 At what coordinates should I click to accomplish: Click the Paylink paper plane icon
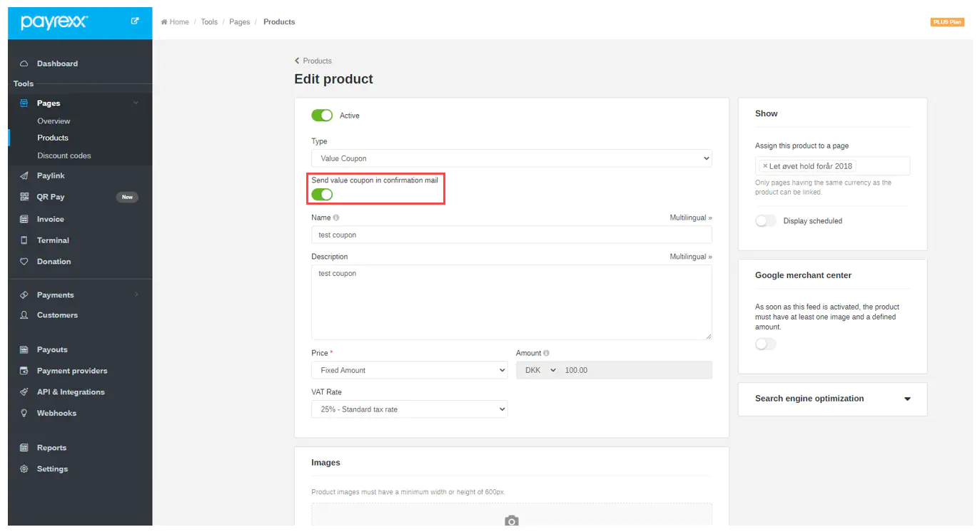click(24, 175)
